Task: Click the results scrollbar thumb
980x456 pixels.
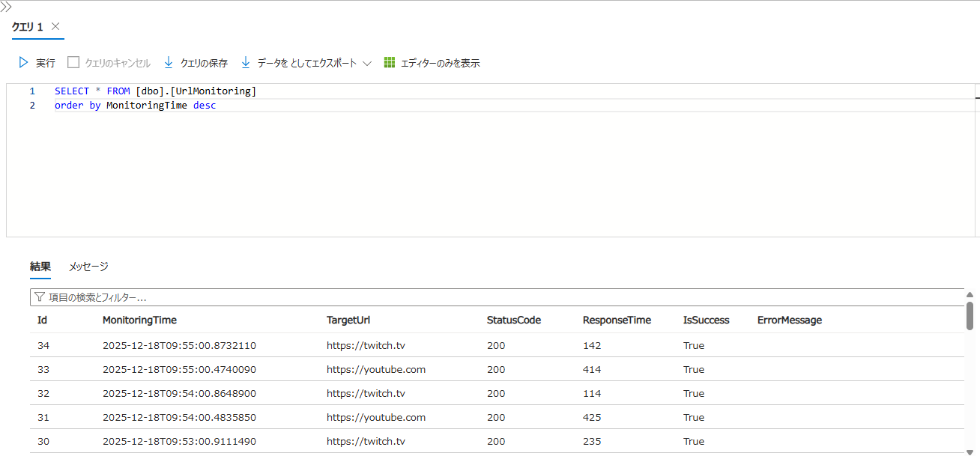Action: [x=970, y=315]
